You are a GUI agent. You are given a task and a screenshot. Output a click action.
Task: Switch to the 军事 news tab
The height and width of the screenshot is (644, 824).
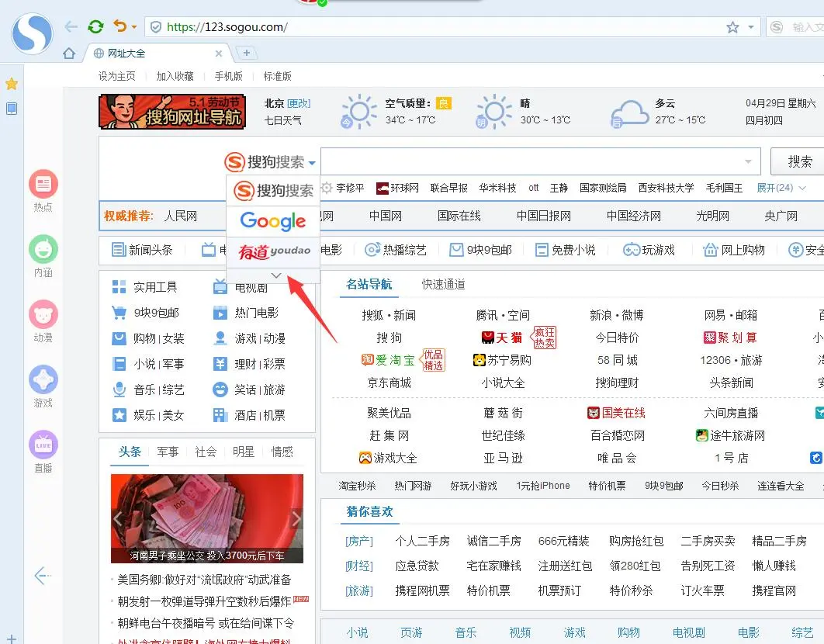tap(168, 452)
